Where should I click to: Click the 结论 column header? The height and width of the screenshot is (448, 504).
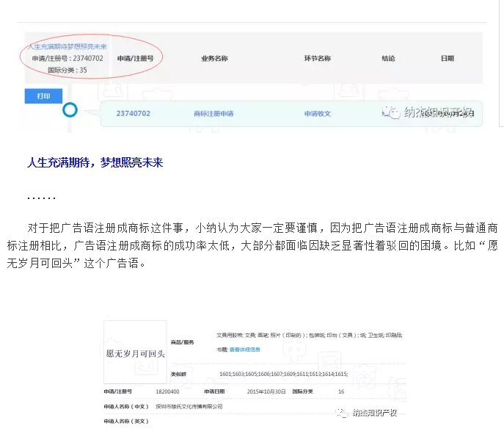coord(388,58)
